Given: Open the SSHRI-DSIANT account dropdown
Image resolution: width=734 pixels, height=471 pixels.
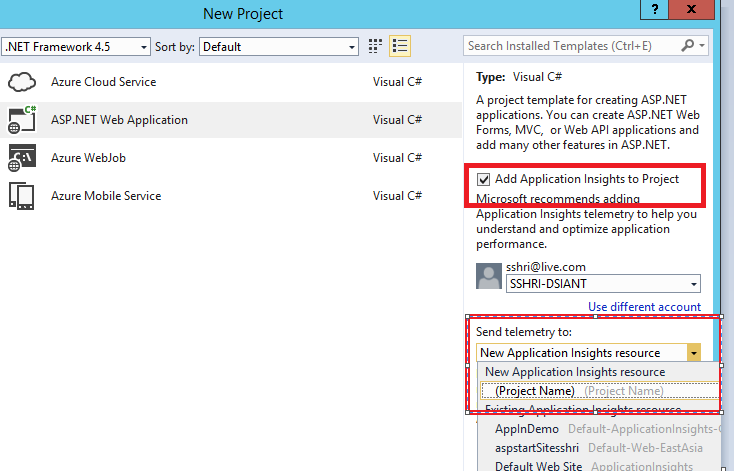Looking at the screenshot, I should click(x=603, y=284).
